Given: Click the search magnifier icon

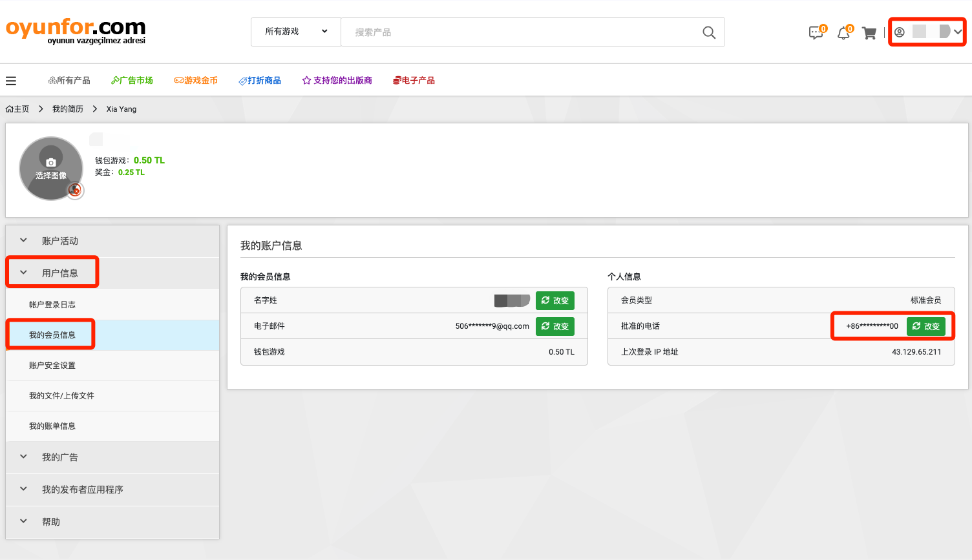Looking at the screenshot, I should coord(709,32).
